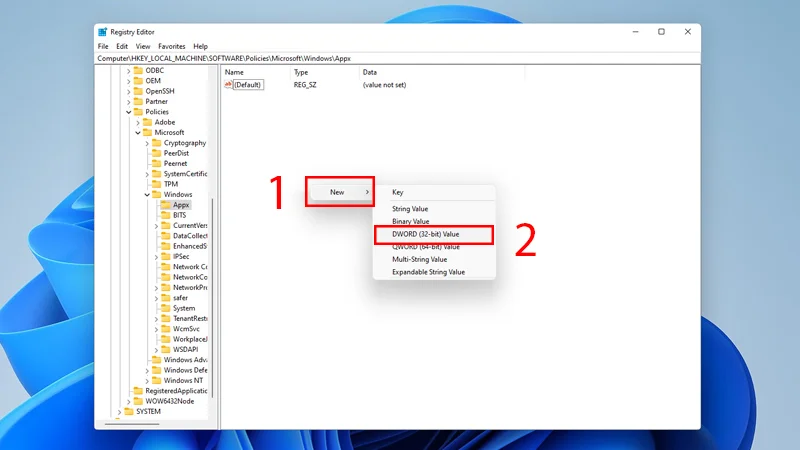Click the Microsoft folder icon
This screenshot has width=800, height=450.
(x=147, y=132)
